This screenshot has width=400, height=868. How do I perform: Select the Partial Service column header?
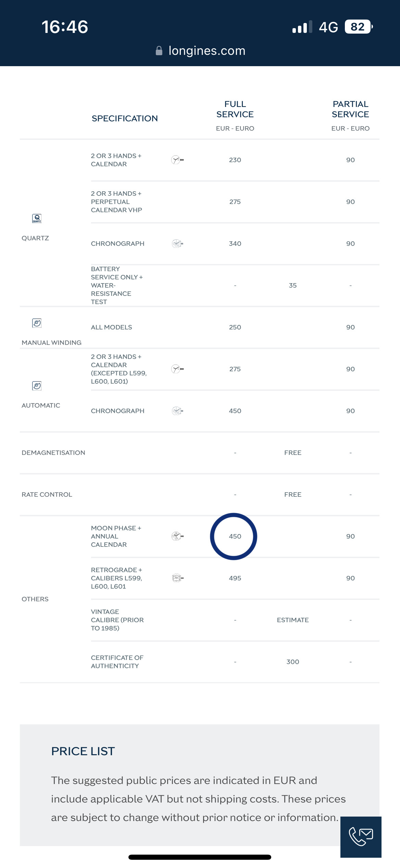click(x=350, y=109)
